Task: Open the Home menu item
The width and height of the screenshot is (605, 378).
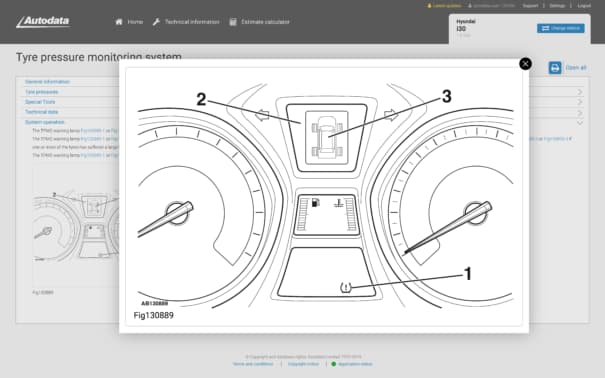Action: (x=135, y=22)
